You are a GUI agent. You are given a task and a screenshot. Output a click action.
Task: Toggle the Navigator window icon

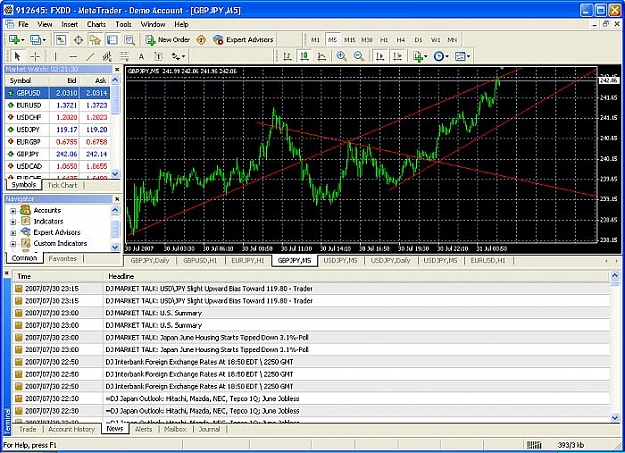click(x=95, y=39)
